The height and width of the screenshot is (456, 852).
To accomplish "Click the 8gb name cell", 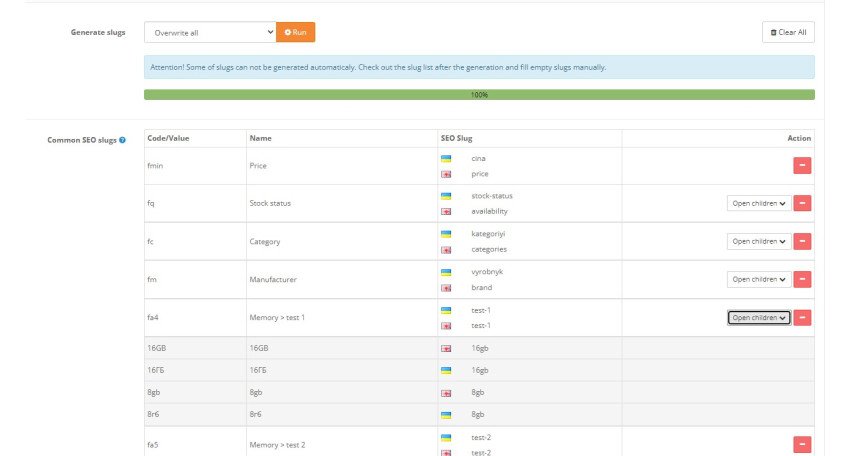I will click(342, 392).
